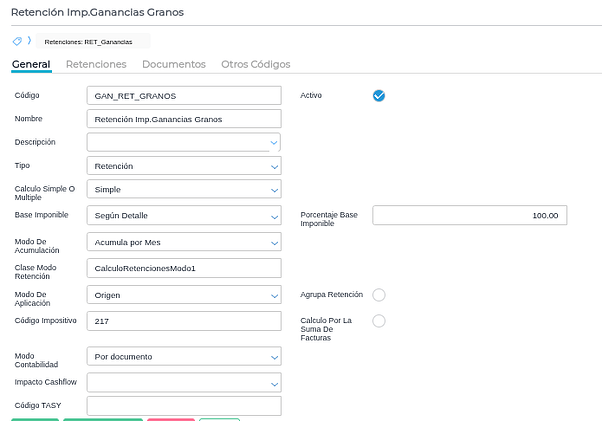Uncheck the Activo checkbox
The width and height of the screenshot is (602, 421).
click(379, 96)
